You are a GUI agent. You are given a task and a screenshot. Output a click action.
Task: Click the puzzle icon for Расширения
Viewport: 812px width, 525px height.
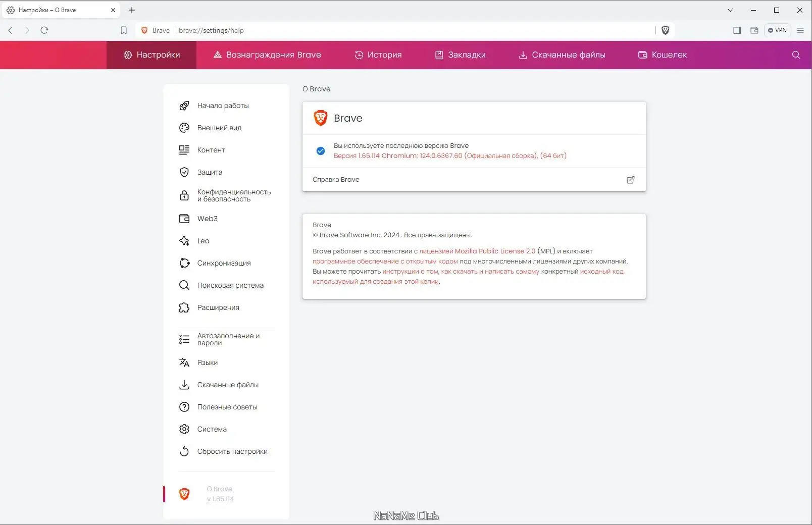184,307
